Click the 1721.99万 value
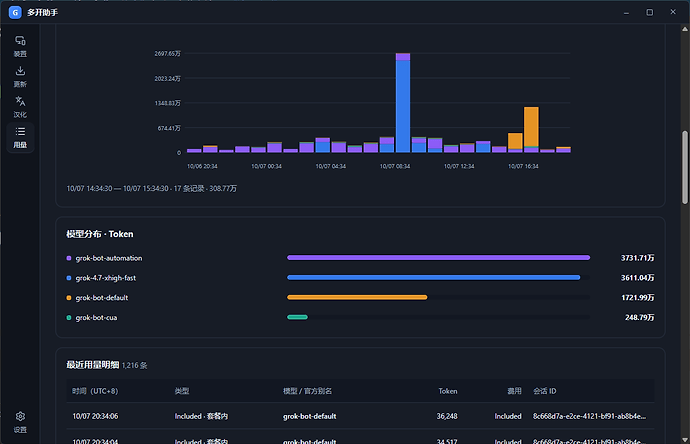This screenshot has height=444, width=690. click(x=638, y=298)
